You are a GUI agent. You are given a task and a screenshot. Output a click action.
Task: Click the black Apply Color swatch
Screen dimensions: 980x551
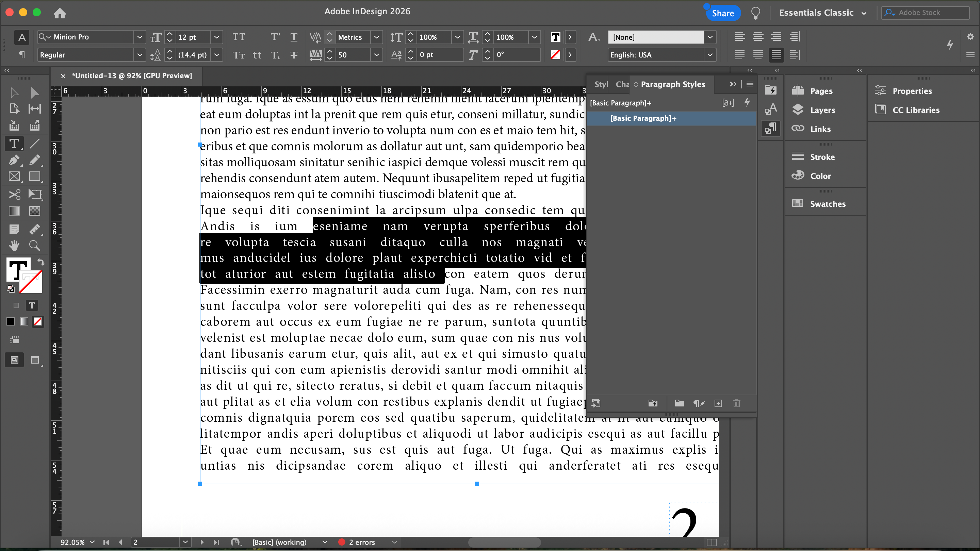(x=11, y=321)
